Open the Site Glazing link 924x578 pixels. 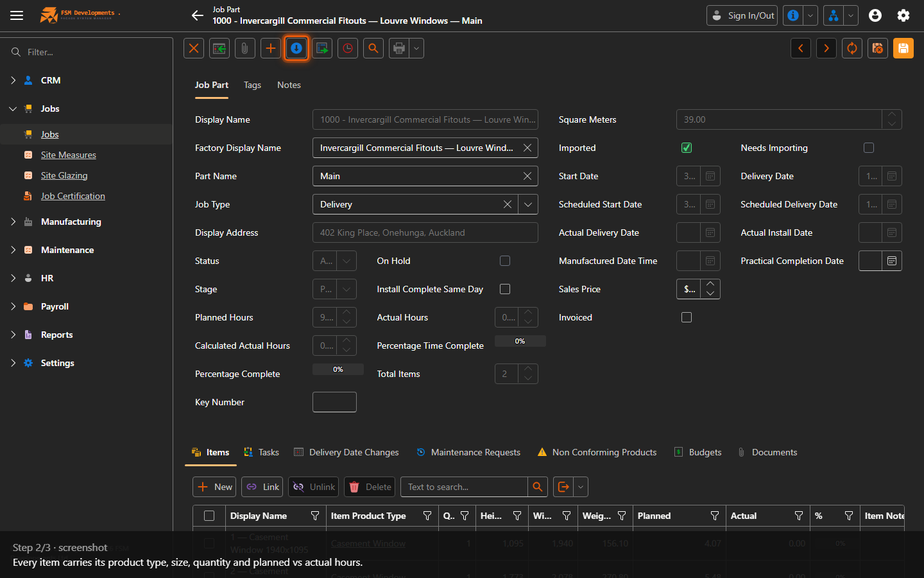(x=64, y=175)
